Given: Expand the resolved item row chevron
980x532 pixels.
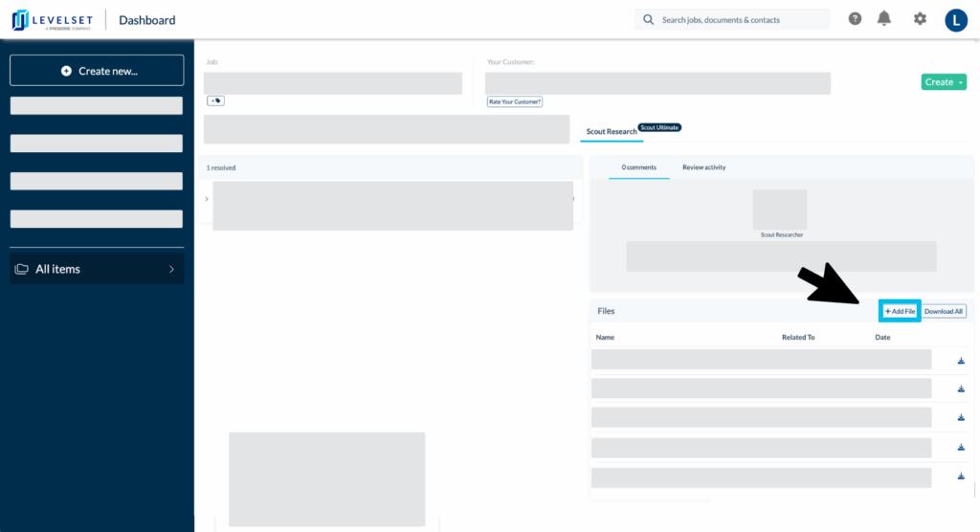Looking at the screenshot, I should (207, 199).
